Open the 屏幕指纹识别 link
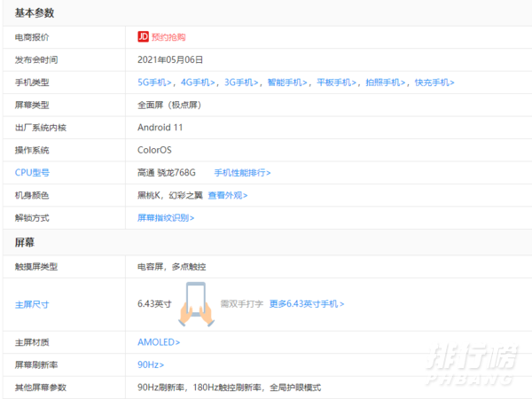 tap(166, 218)
